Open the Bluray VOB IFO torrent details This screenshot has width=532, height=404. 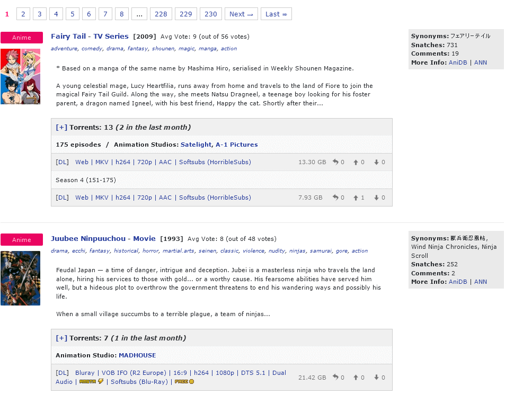[171, 377]
